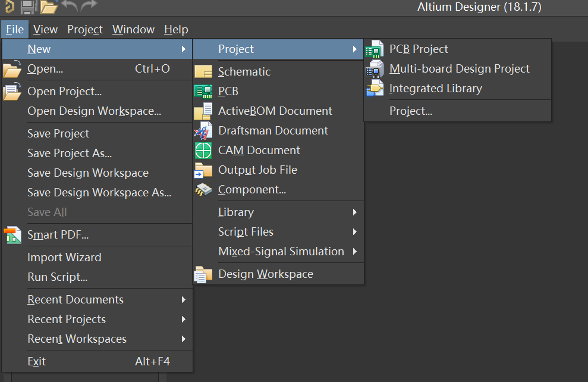
Task: Launch Import Wizard
Action: pos(97,258)
